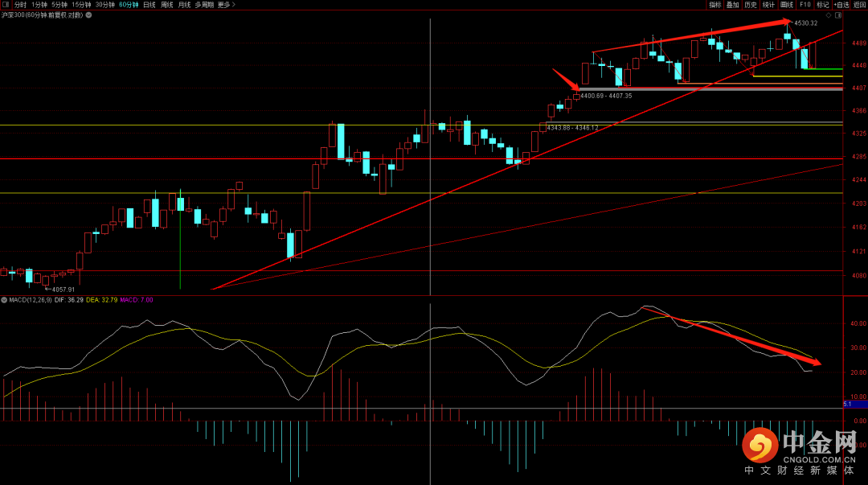Image resolution: width=868 pixels, height=485 pixels.
Task: Switch to 月线 monthly chart
Action: point(184,5)
